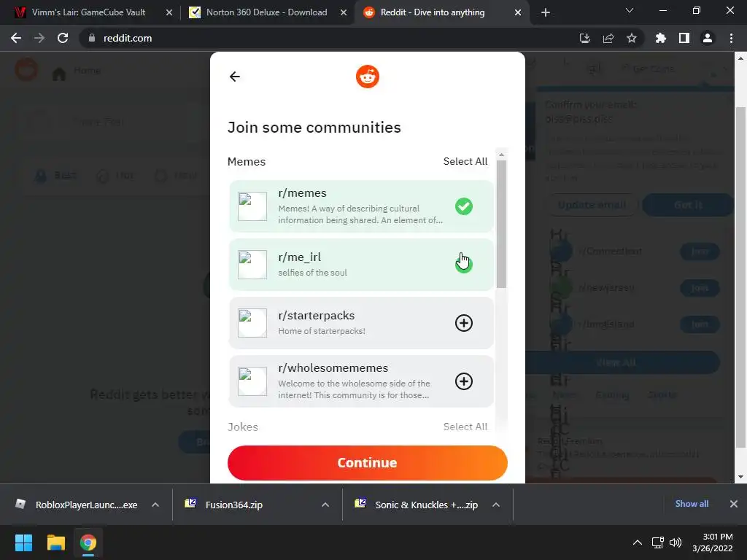The height and width of the screenshot is (560, 747).
Task: Expand RobloxPlayerLauncher download options chevron
Action: click(x=155, y=505)
